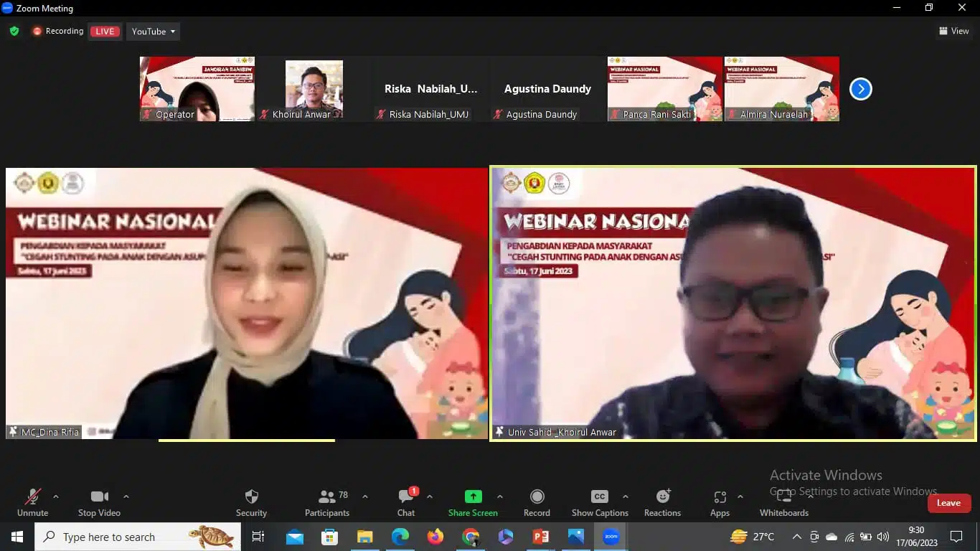Show hidden system tray icons
This screenshot has height=551, width=980.
797,537
